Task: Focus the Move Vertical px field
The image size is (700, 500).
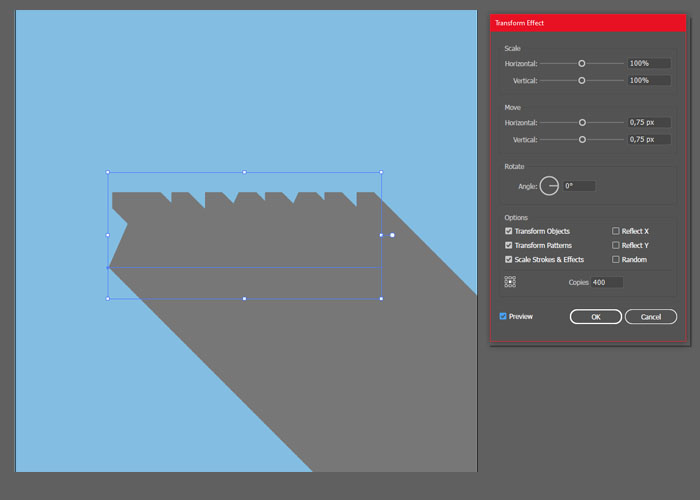Action: coord(648,139)
